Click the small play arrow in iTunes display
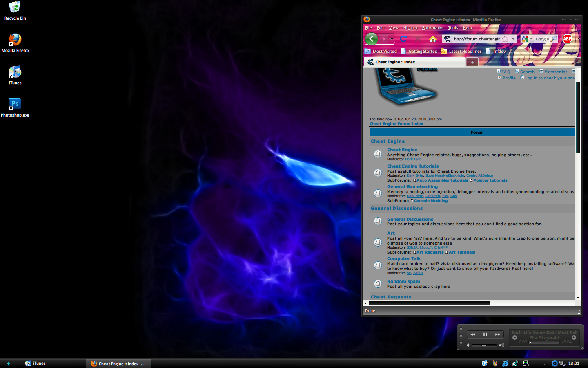 515,338
